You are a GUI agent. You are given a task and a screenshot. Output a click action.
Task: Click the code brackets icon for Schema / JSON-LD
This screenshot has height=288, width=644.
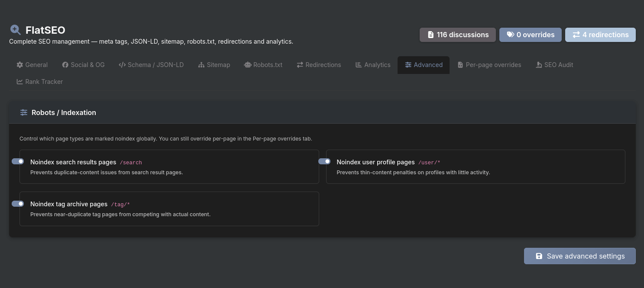click(x=122, y=65)
